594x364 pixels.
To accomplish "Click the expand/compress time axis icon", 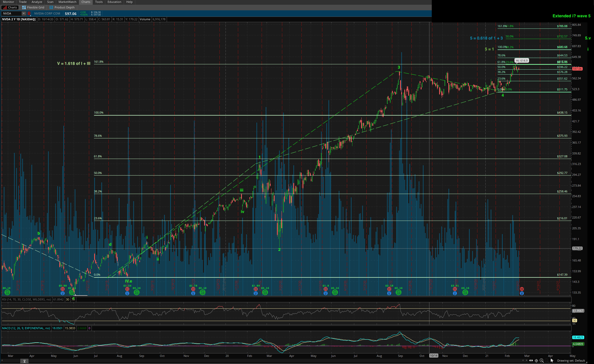I will pos(531,360).
